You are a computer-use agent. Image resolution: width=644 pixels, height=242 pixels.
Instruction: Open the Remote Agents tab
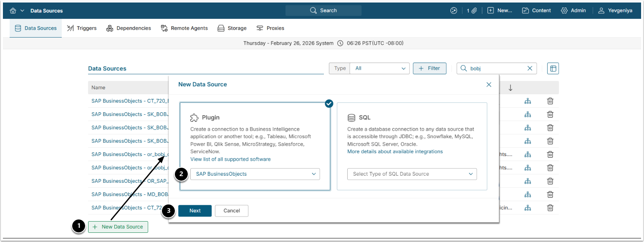184,28
